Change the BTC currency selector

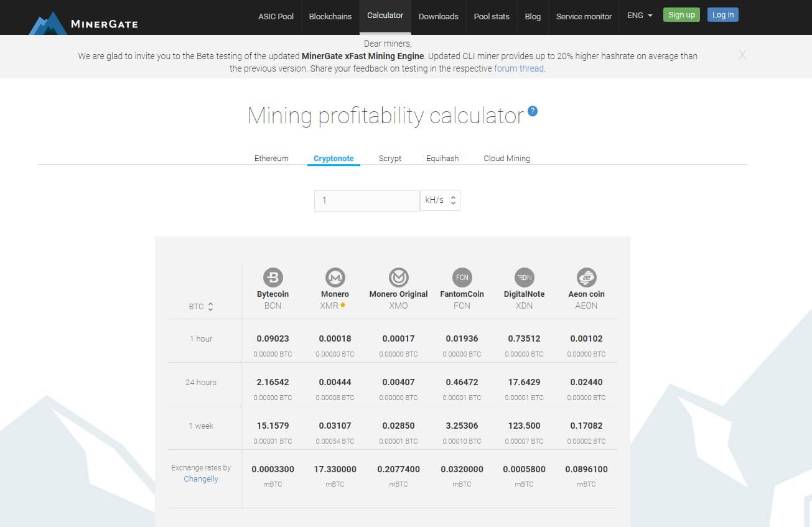click(201, 307)
